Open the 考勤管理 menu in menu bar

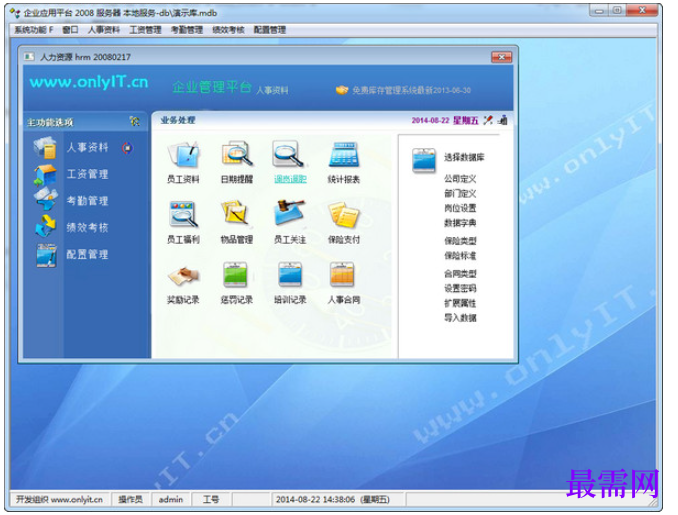187,30
